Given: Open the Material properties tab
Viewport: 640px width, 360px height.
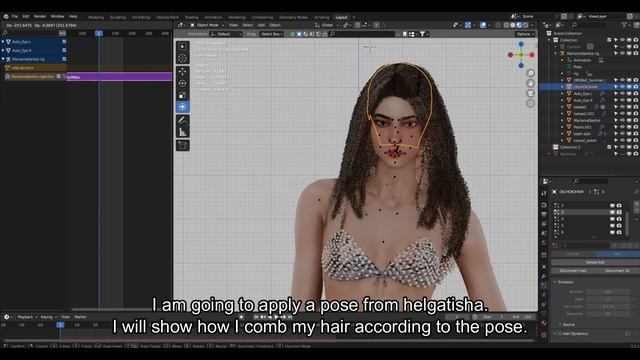Looking at the screenshot, I should (544, 323).
